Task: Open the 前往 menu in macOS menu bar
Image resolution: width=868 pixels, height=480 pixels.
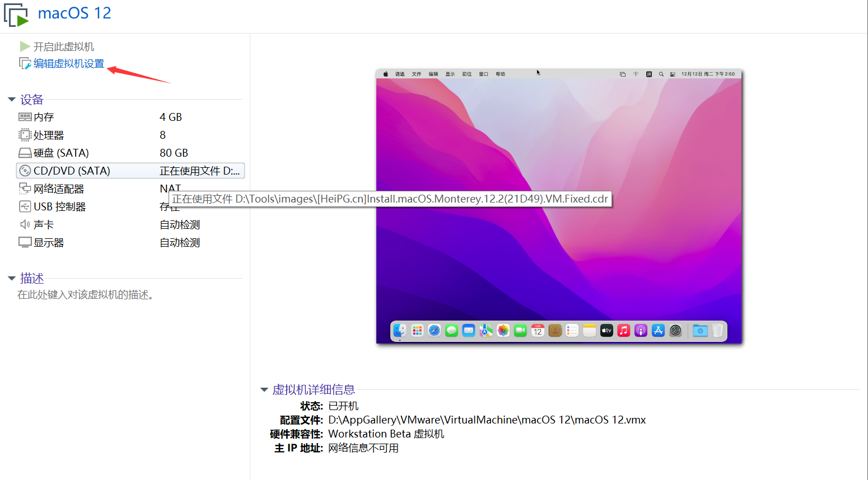Action: tap(468, 73)
